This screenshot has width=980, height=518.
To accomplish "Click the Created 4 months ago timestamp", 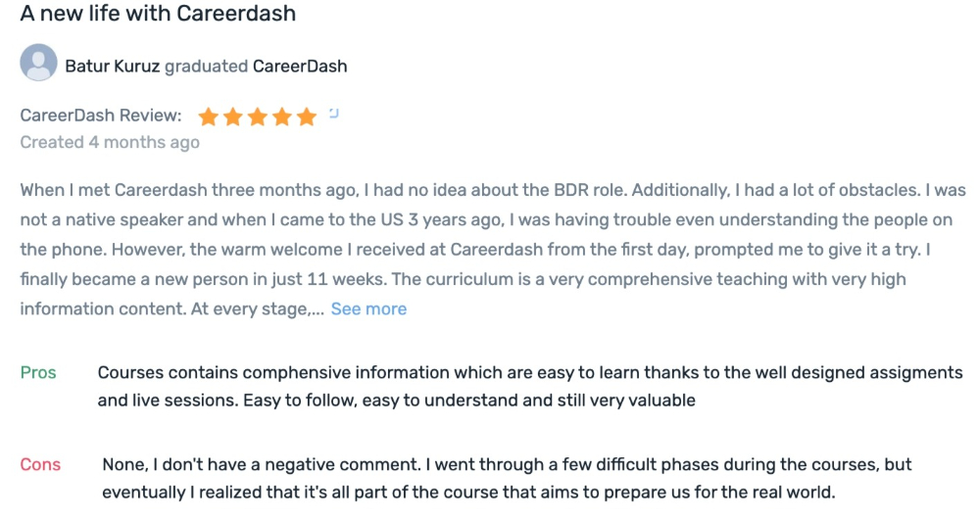I will [x=110, y=142].
